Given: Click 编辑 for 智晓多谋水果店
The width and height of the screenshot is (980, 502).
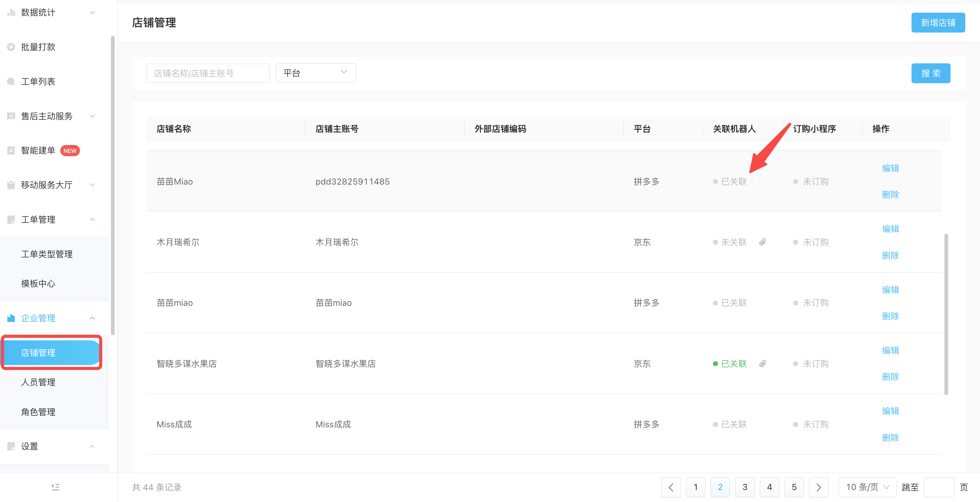Looking at the screenshot, I should (891, 351).
